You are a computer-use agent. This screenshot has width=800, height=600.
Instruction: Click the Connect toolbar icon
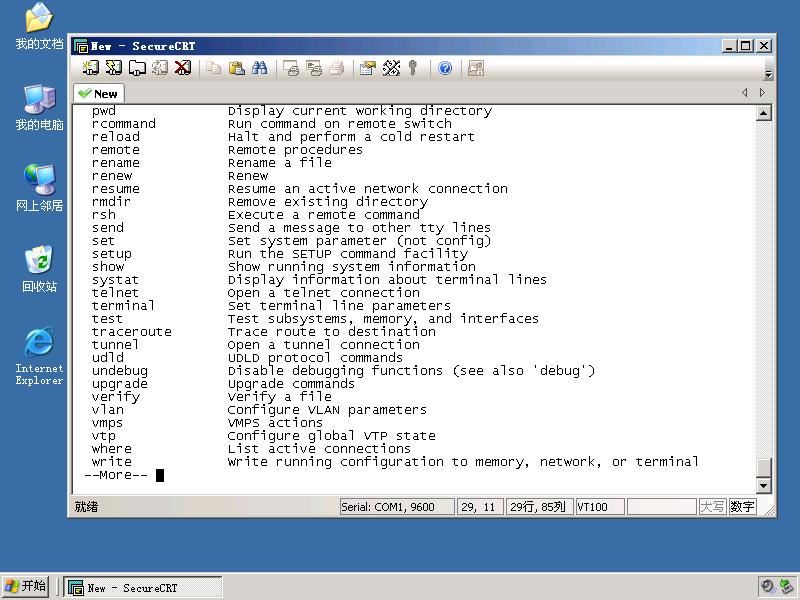(x=91, y=68)
